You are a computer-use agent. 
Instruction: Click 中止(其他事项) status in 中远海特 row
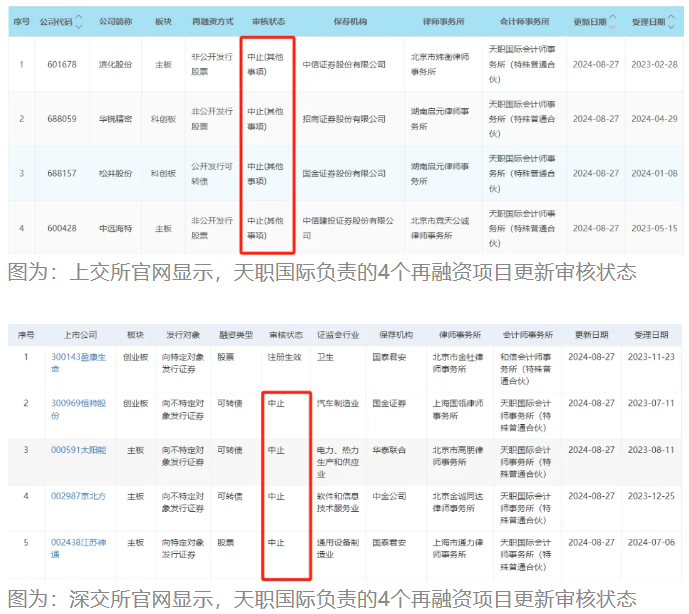click(x=265, y=228)
